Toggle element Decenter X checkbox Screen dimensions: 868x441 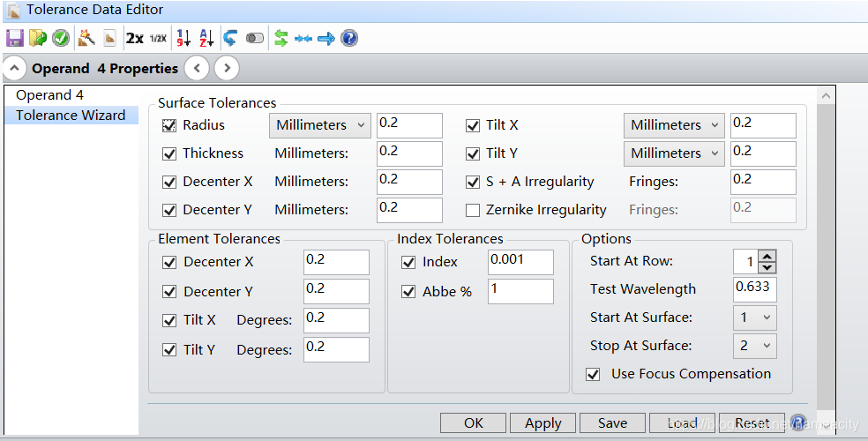169,262
